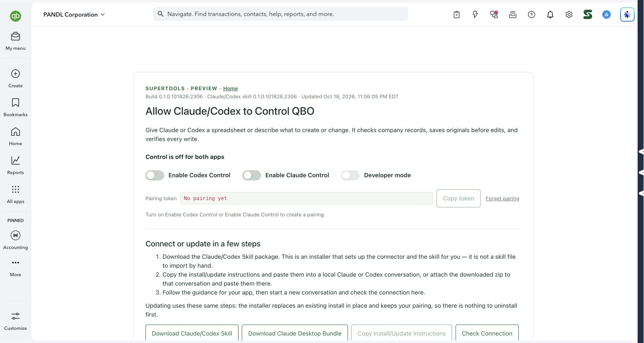Click the QuickBooks logo icon
644x343 pixels.
(16, 16)
